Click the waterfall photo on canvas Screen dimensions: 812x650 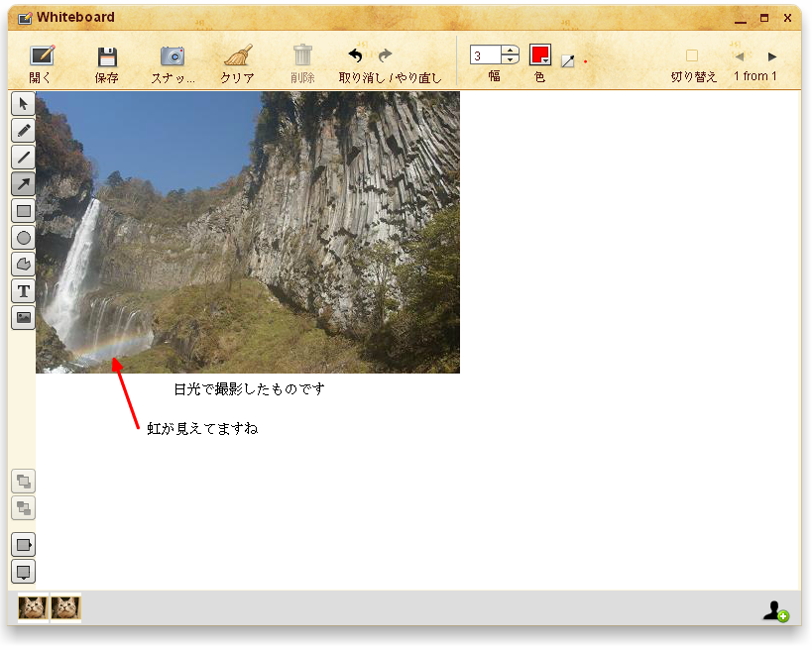(248, 233)
